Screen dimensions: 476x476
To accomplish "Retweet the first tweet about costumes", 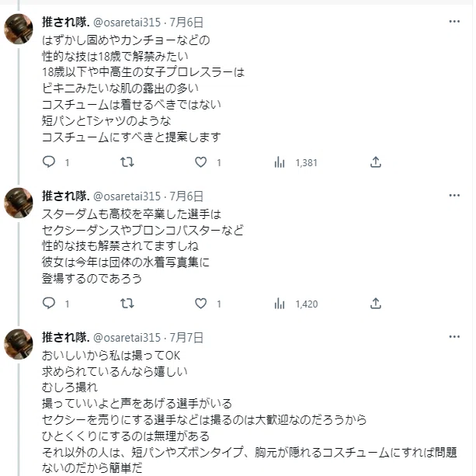I will coord(127,162).
